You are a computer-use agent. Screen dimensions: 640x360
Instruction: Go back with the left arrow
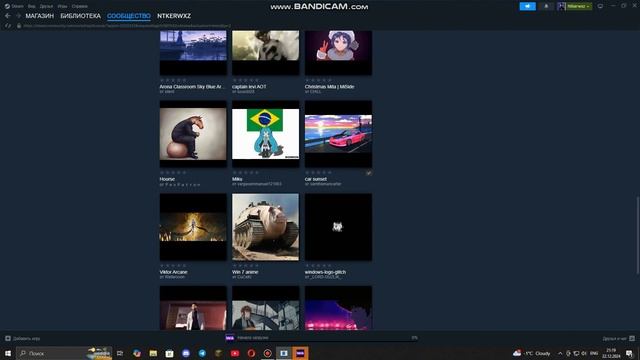click(x=8, y=16)
